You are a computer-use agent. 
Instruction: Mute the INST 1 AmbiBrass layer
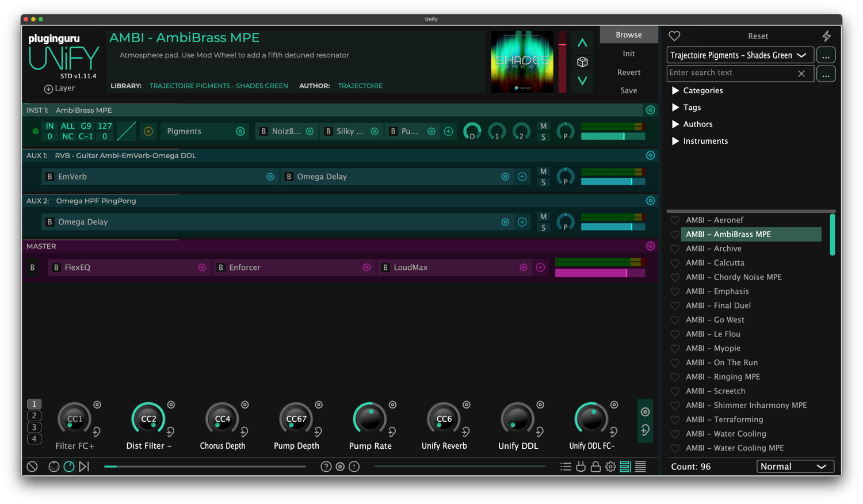[543, 126]
